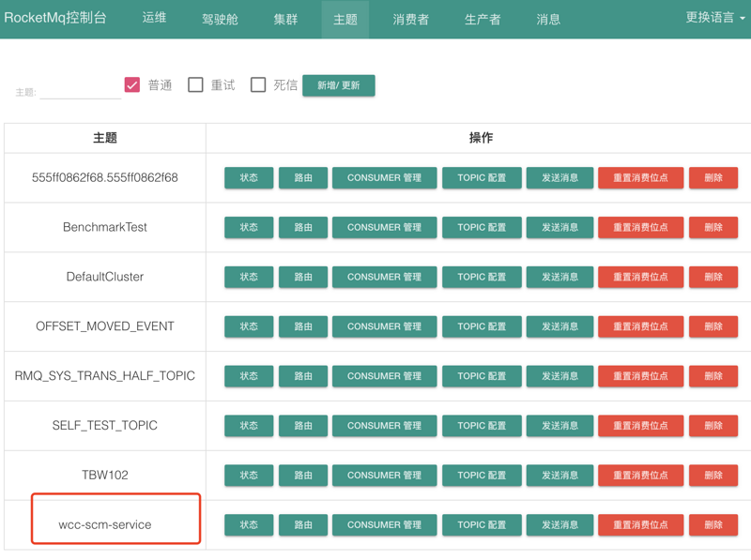Switch to the 消息 tab
The width and height of the screenshot is (751, 560).
548,19
